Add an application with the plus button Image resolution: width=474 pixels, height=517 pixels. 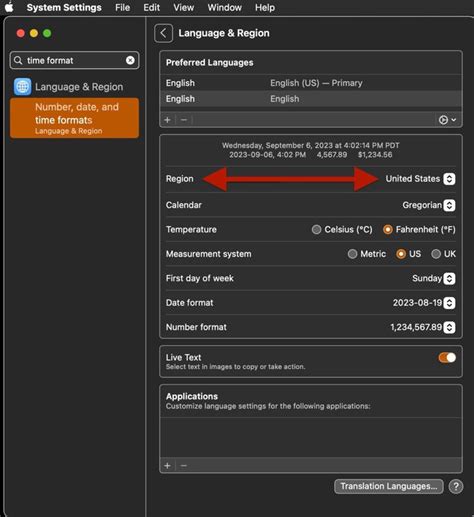click(x=168, y=466)
